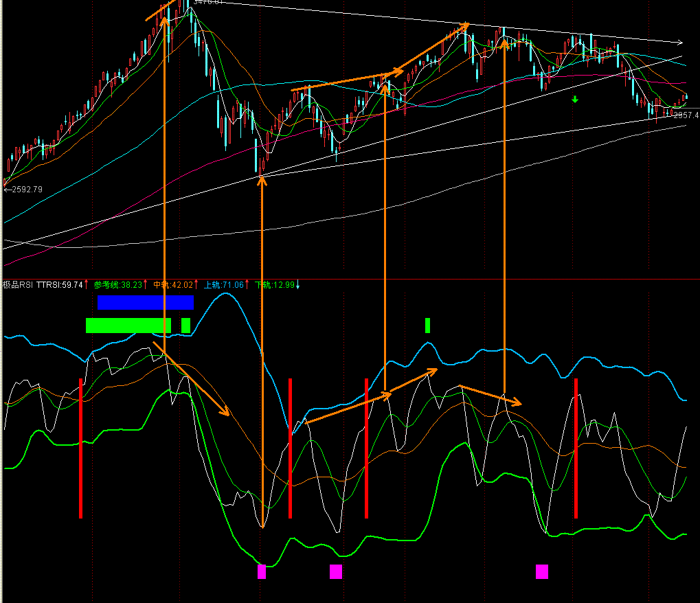Click the 2592.79 low price label
700x603 pixels.
pyautogui.click(x=27, y=190)
